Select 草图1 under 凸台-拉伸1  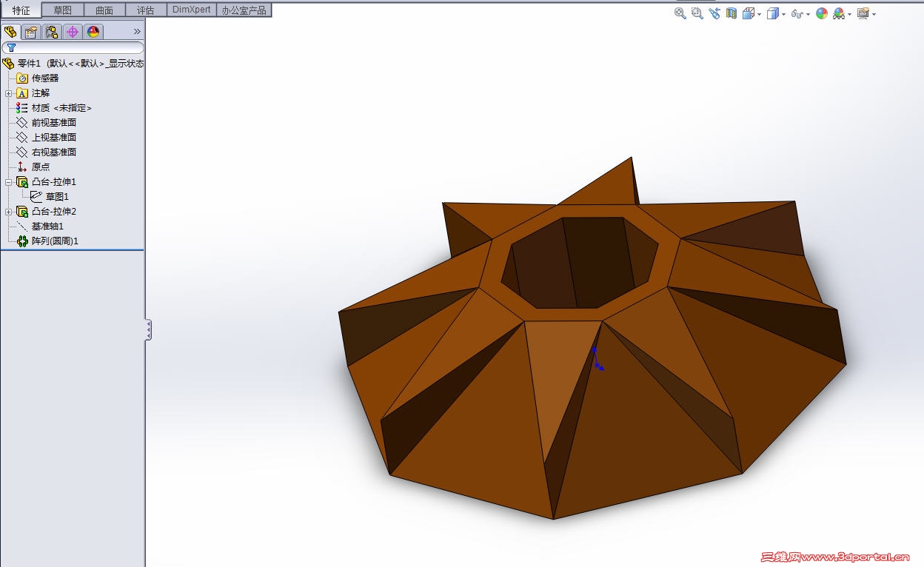point(57,197)
